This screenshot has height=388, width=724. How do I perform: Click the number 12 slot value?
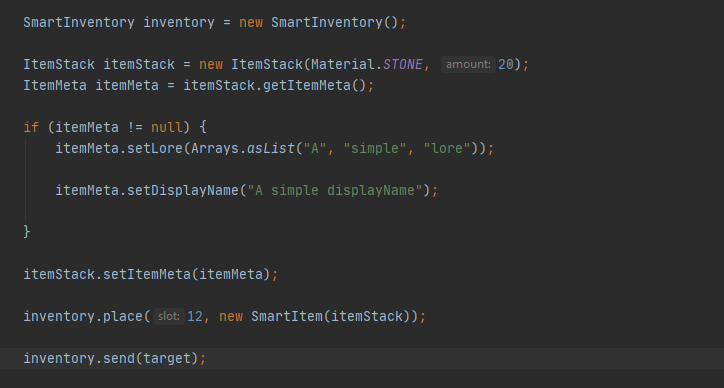195,317
